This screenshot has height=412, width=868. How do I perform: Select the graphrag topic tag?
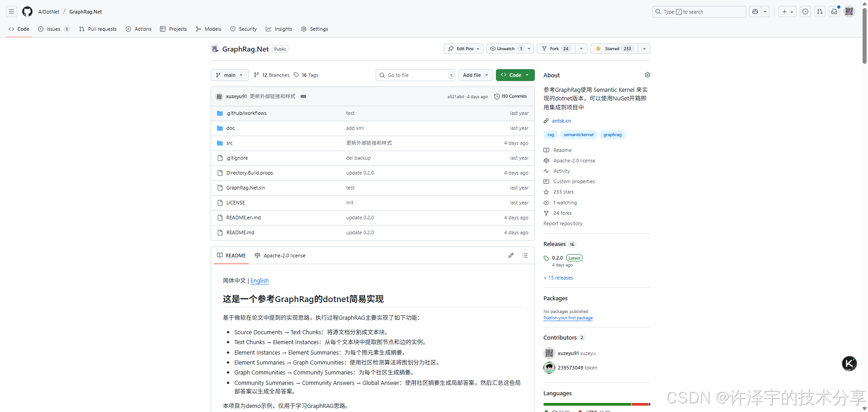pos(613,135)
